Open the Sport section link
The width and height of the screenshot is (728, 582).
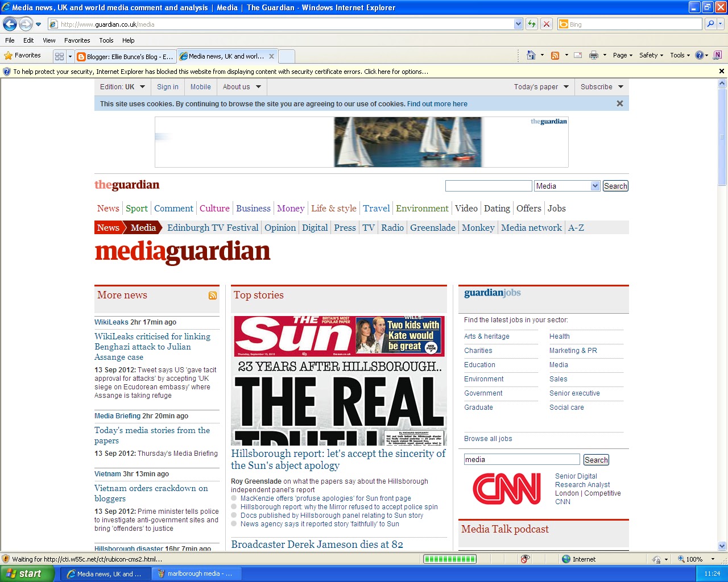pyautogui.click(x=136, y=209)
